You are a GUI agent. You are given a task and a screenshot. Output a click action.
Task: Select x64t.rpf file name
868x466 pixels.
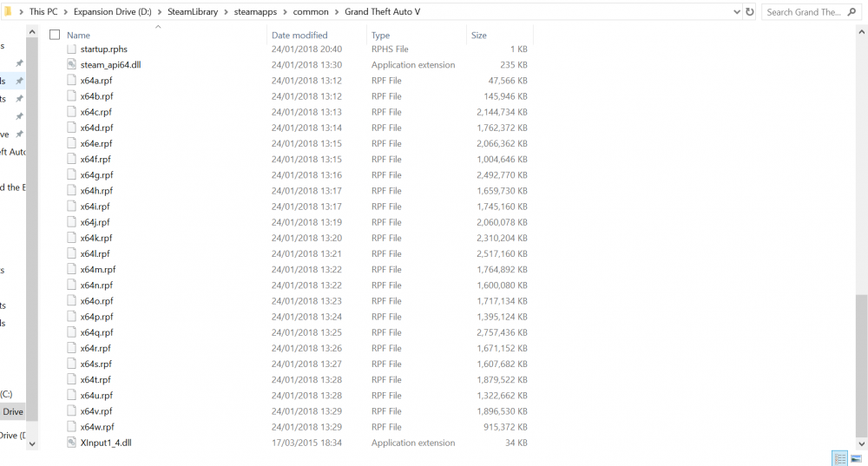(95, 380)
